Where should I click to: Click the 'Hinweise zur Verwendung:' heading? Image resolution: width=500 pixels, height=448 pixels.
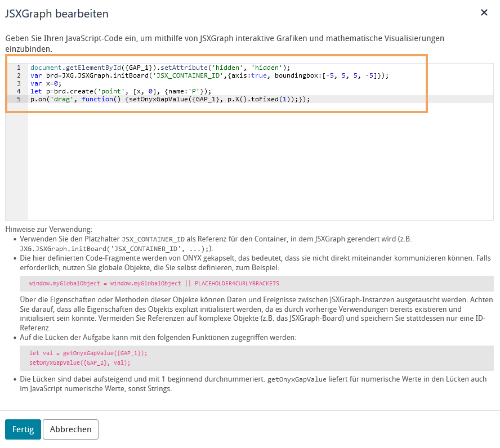tap(49, 229)
